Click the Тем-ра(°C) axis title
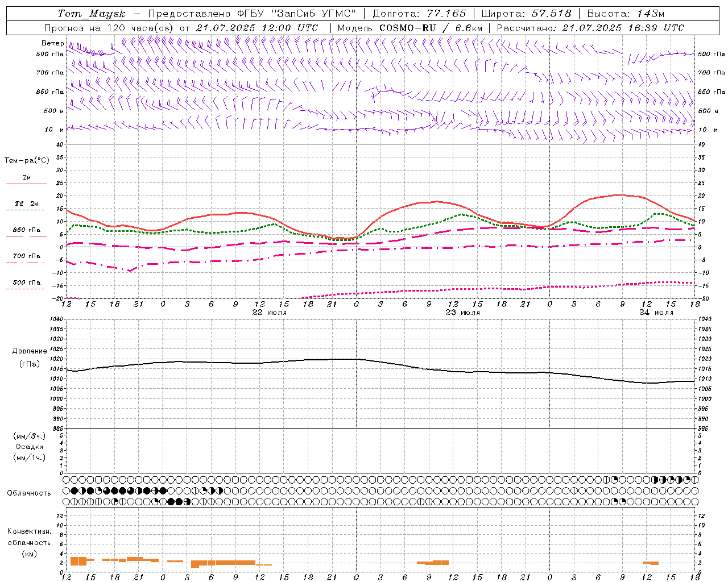The height and width of the screenshot is (582, 728). (x=27, y=161)
